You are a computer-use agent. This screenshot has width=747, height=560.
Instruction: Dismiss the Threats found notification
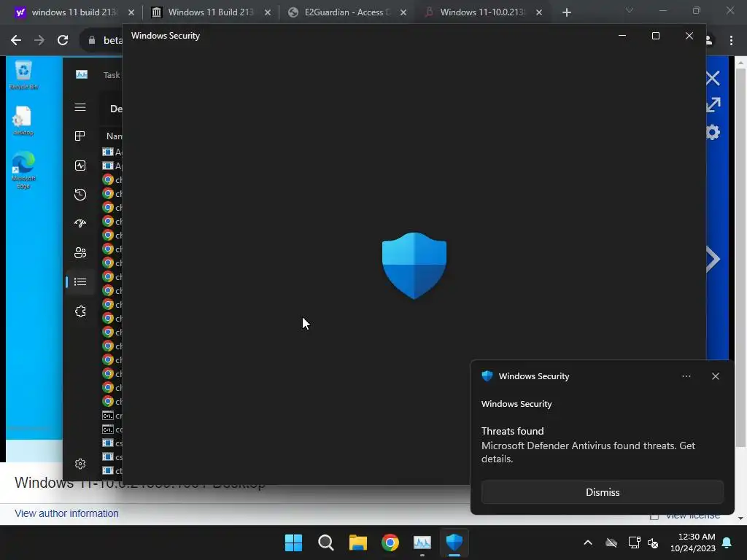click(602, 492)
